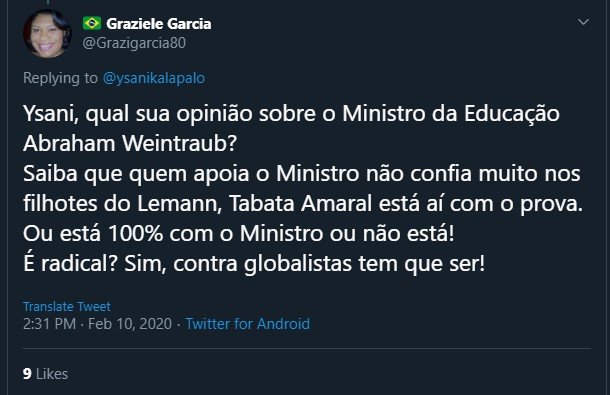
Task: Click the @Grazigarcia80 handle
Action: click(134, 43)
